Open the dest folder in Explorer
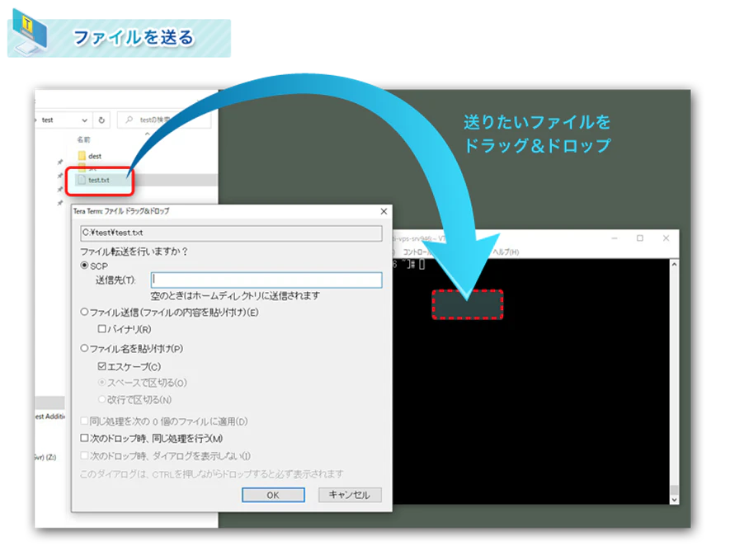The width and height of the screenshot is (730, 560). pyautogui.click(x=95, y=156)
